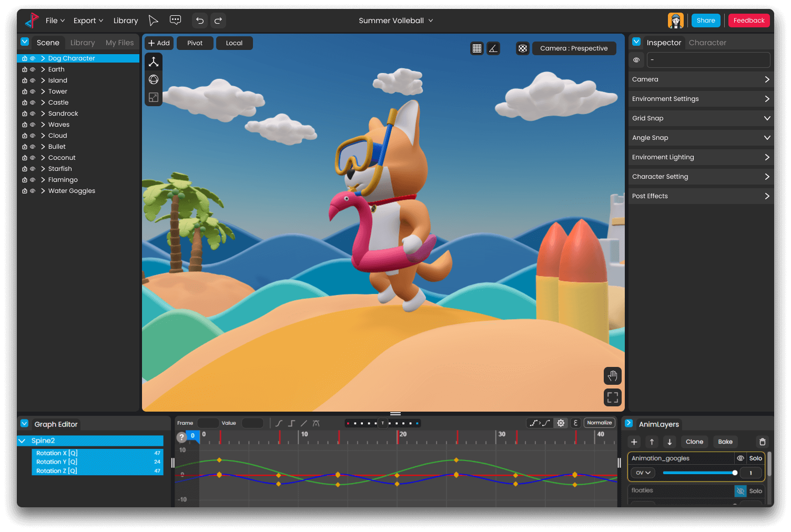Open the Camera Perspective dropdown

574,48
